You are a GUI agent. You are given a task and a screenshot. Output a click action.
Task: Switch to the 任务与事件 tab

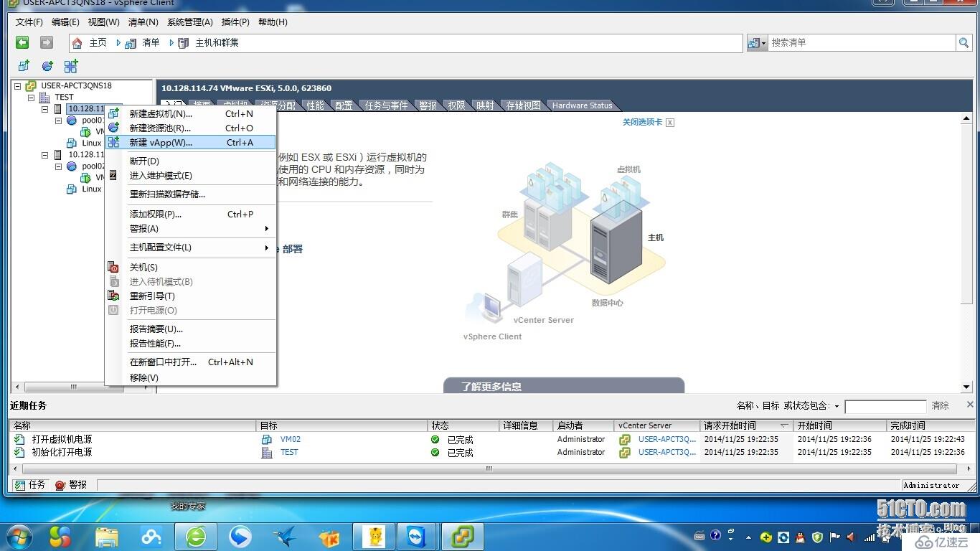386,105
